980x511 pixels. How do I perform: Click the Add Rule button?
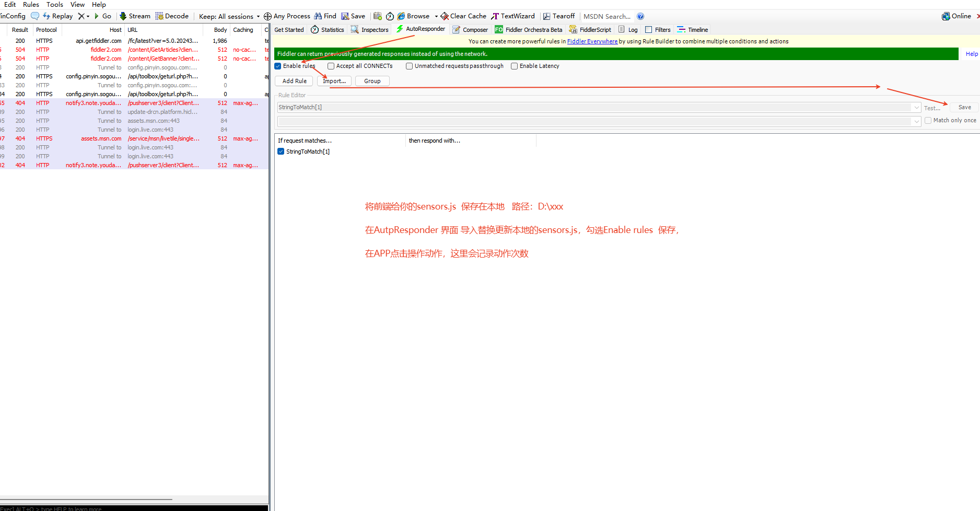click(x=294, y=81)
